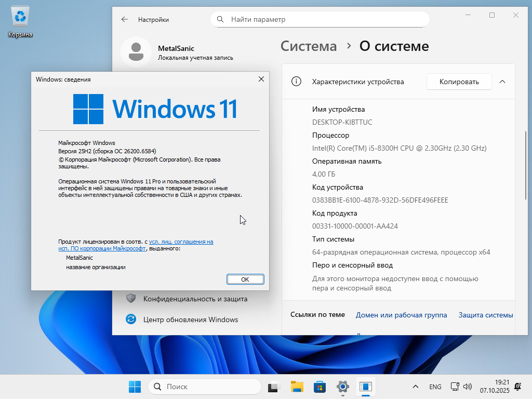Open Windows Update in the sidebar
Viewport: 532px width, 399px height.
pos(190,320)
